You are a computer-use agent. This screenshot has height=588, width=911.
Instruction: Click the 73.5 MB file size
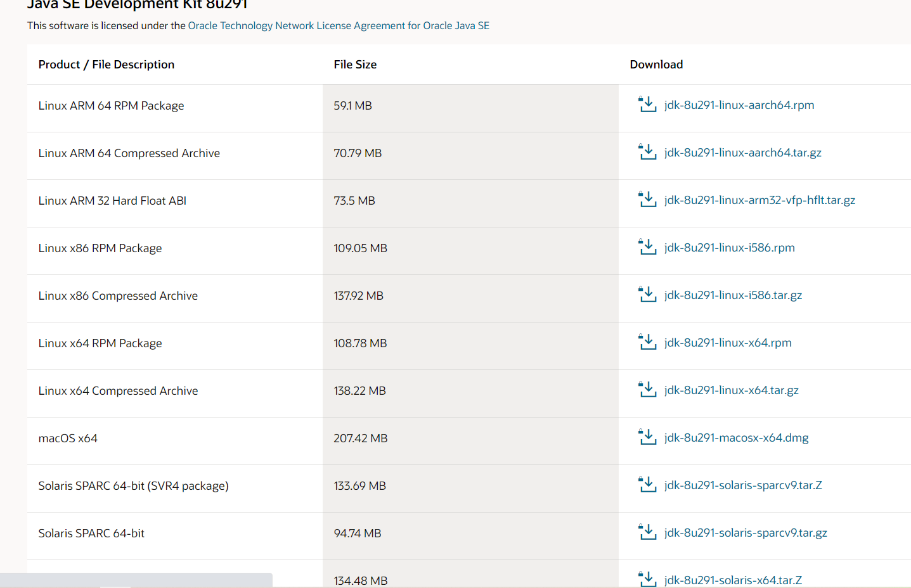(x=354, y=201)
